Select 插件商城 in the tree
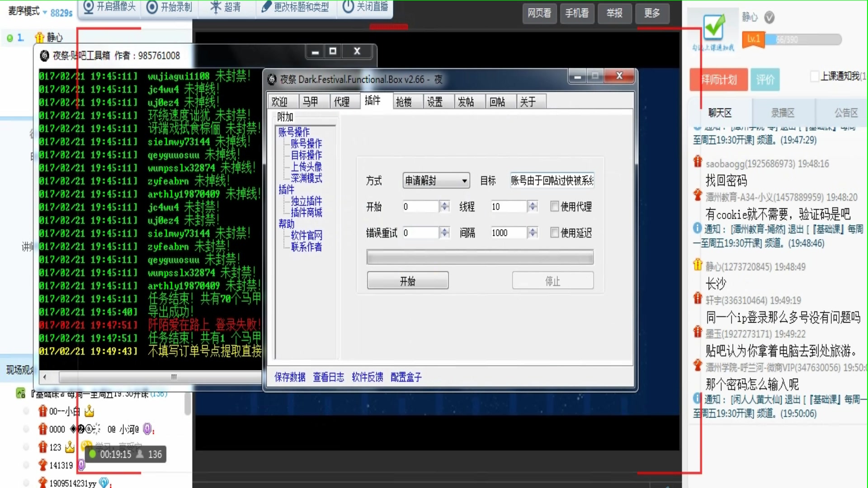Image resolution: width=868 pixels, height=488 pixels. click(306, 212)
